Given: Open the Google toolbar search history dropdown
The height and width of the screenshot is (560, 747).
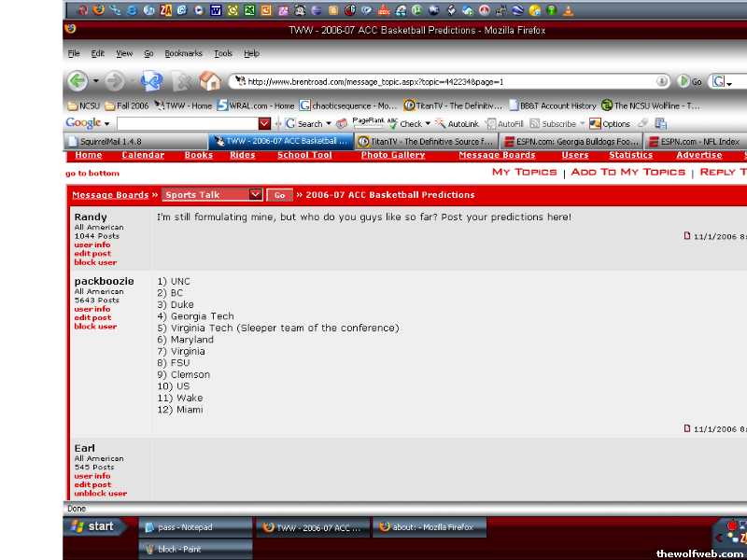Looking at the screenshot, I should click(x=264, y=123).
